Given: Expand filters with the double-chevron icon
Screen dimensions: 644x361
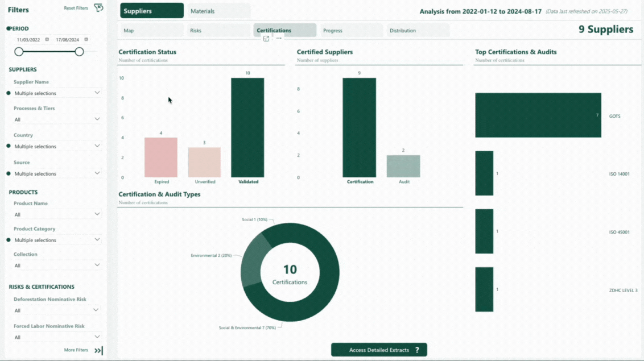Looking at the screenshot, I should (98, 351).
